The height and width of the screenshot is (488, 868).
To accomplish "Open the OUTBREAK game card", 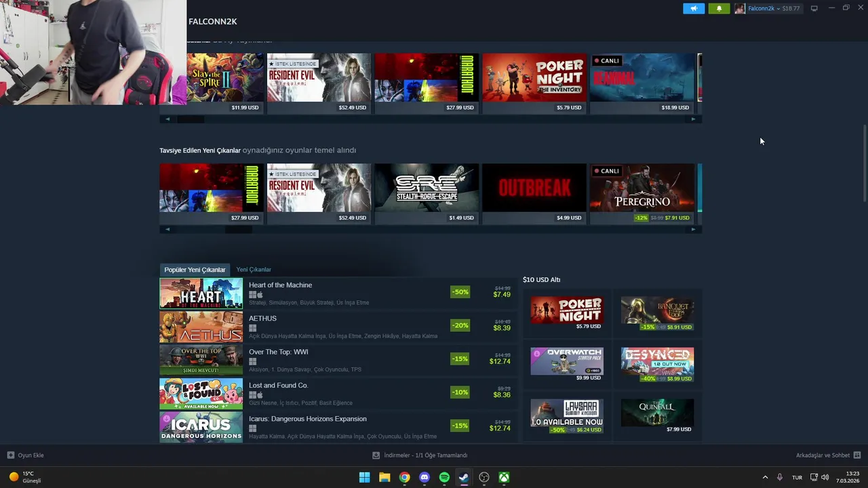I will (534, 193).
